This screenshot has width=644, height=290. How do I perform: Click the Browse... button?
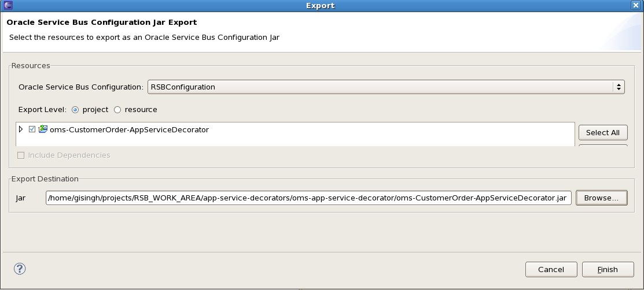point(601,198)
